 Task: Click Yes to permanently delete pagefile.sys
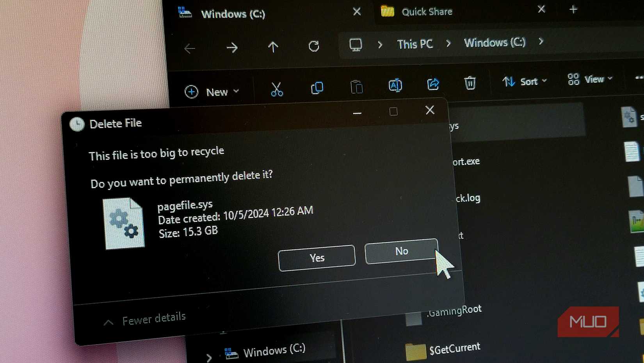pyautogui.click(x=317, y=258)
